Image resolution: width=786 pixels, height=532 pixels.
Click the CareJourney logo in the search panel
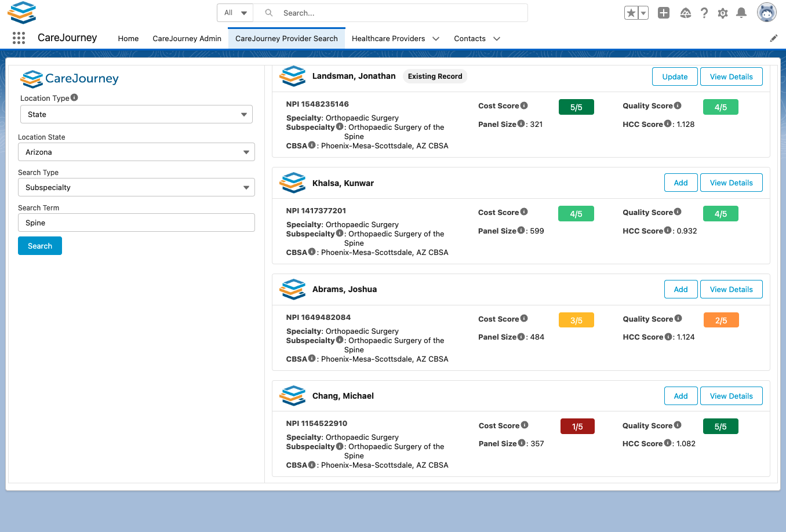pyautogui.click(x=70, y=78)
